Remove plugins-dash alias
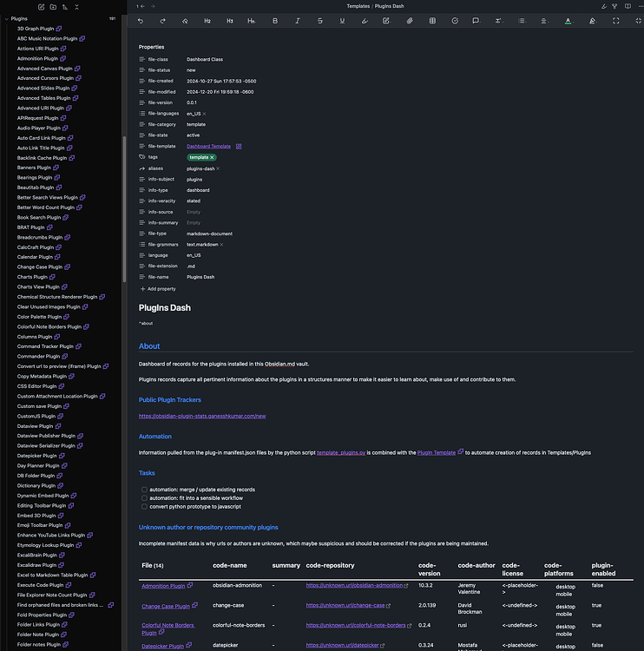Screen dimensions: 644x651 218,168
